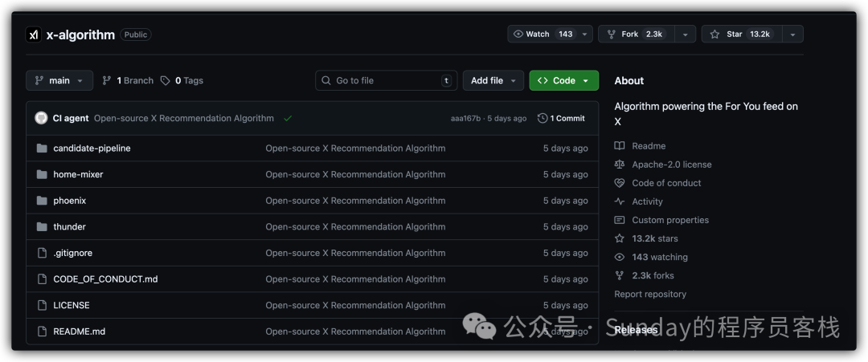Open the Add file dropdown
The image size is (868, 362).
[x=493, y=81]
